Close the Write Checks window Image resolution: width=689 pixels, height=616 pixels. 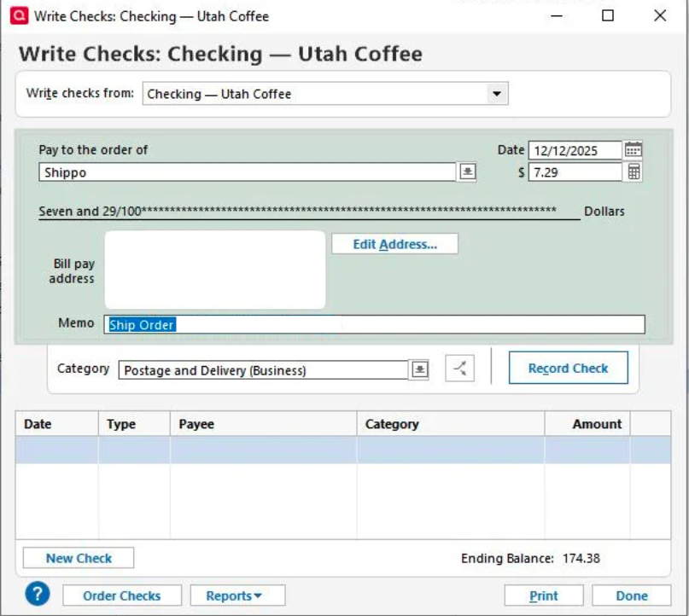(x=660, y=16)
